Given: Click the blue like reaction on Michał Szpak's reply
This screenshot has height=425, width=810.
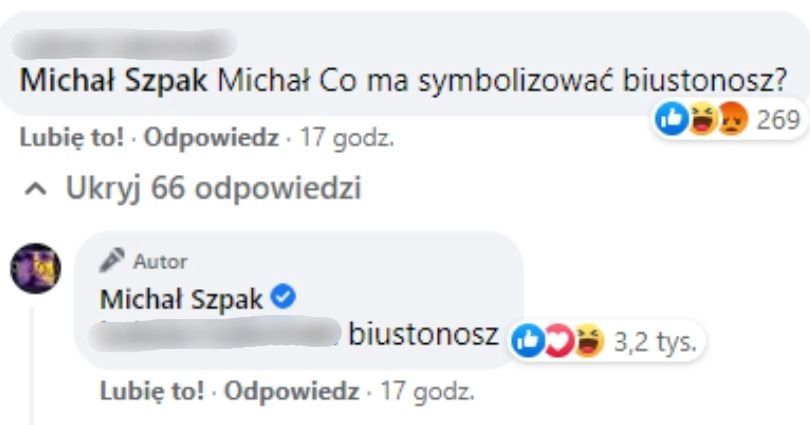Looking at the screenshot, I should pos(527,341).
